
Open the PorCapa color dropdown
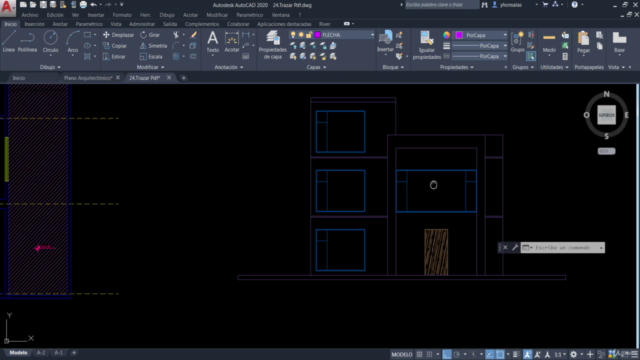point(505,35)
